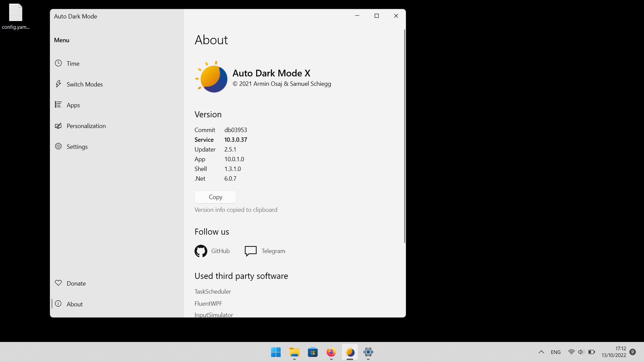The image size is (644, 362).
Task: Copy version info with the Copy button
Action: 215,197
